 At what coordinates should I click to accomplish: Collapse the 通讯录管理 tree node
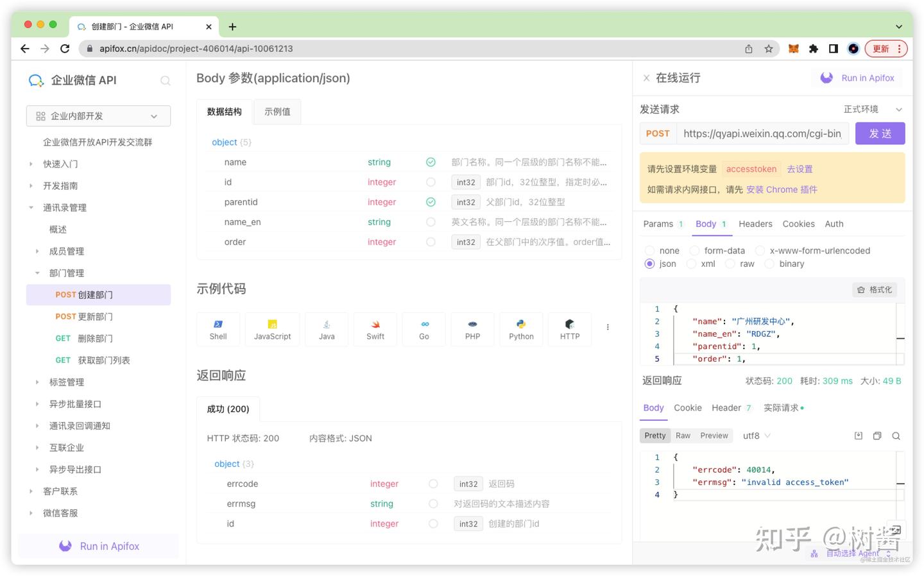[x=31, y=208]
